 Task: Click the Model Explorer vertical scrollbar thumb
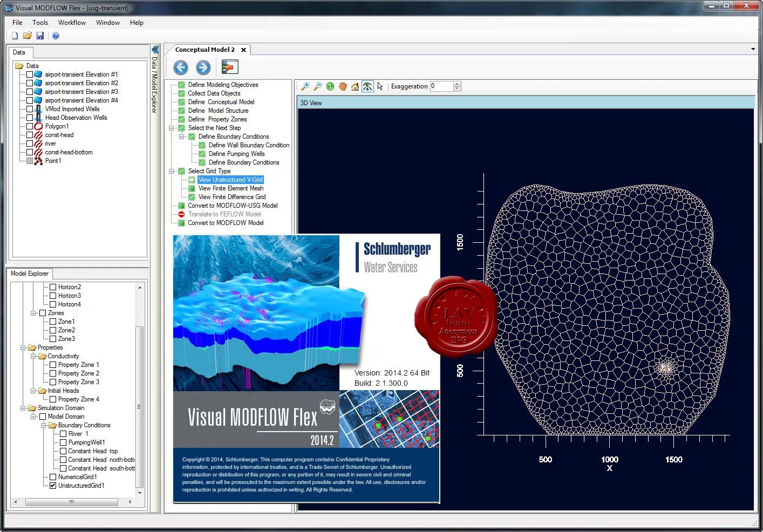[140, 407]
